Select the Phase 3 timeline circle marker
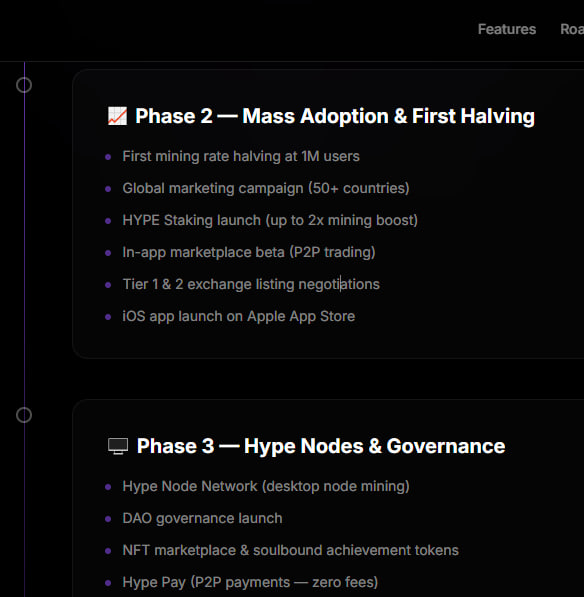 (24, 415)
